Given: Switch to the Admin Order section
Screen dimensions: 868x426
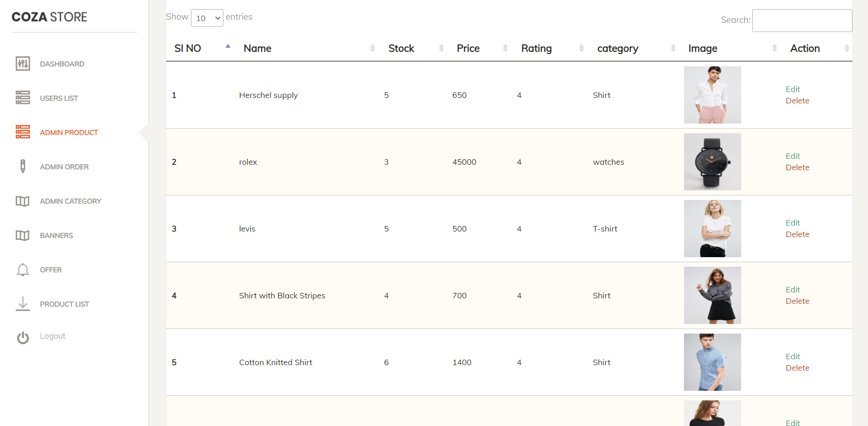Looking at the screenshot, I should tap(64, 167).
